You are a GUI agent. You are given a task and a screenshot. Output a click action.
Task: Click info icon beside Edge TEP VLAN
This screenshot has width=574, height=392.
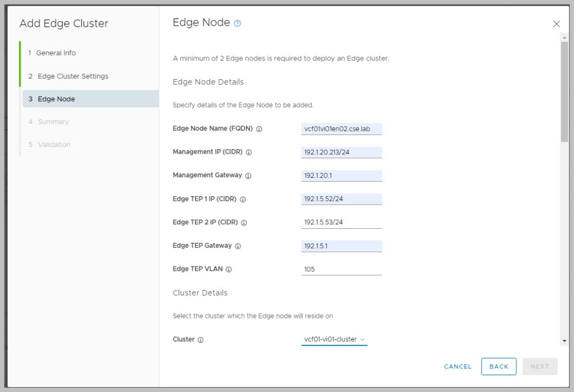click(x=229, y=269)
